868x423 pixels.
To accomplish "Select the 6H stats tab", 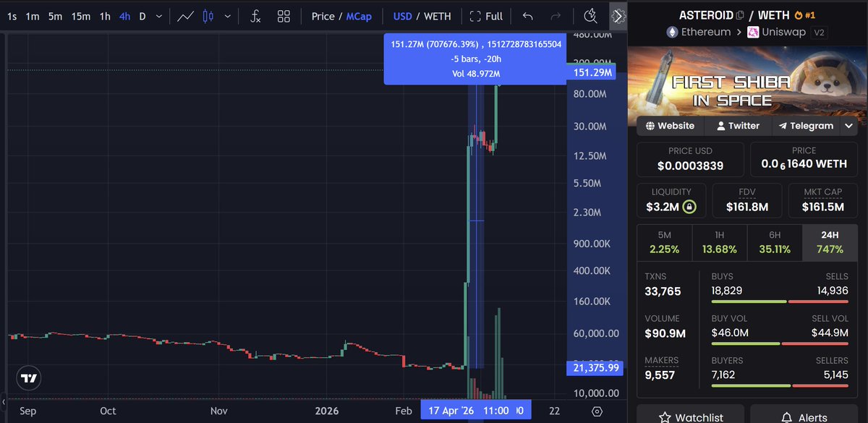I will 775,242.
